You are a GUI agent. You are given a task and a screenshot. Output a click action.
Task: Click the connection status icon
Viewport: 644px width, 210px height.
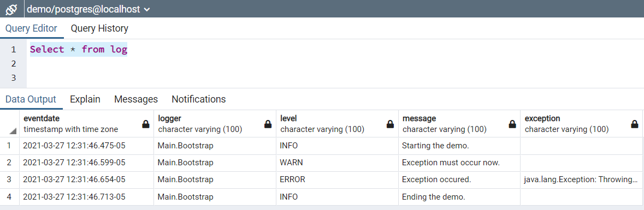[x=11, y=9]
